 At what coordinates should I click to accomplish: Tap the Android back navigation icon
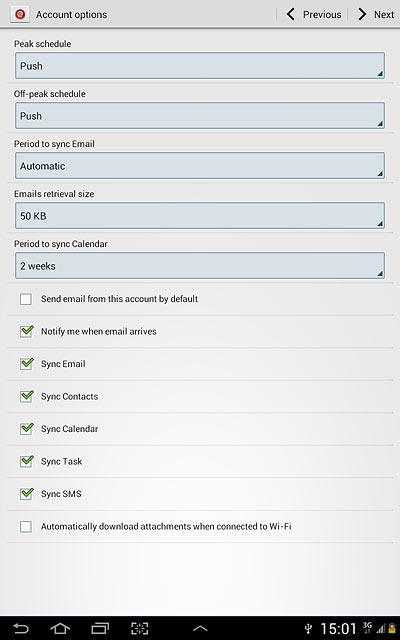[x=20, y=628]
